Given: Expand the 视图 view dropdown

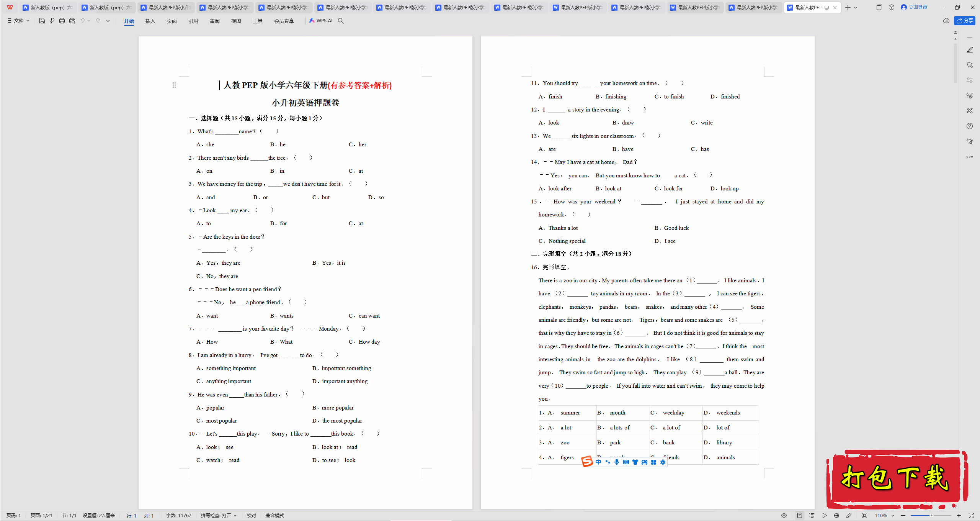Looking at the screenshot, I should [235, 21].
